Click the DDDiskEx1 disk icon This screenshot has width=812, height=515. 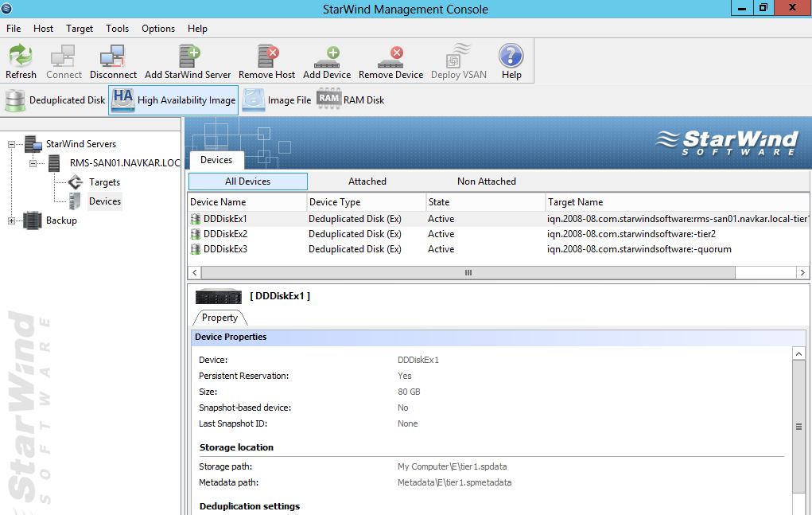pyautogui.click(x=195, y=219)
